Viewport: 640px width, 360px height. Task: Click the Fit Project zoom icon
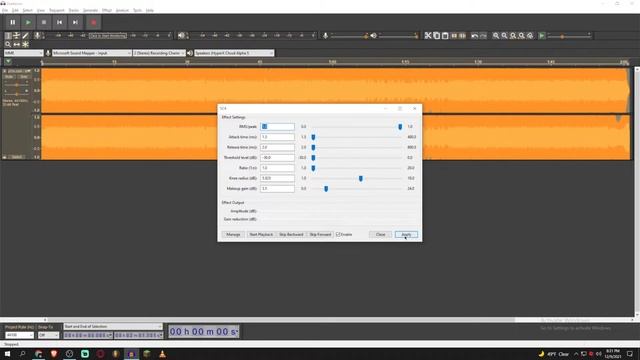[521, 36]
